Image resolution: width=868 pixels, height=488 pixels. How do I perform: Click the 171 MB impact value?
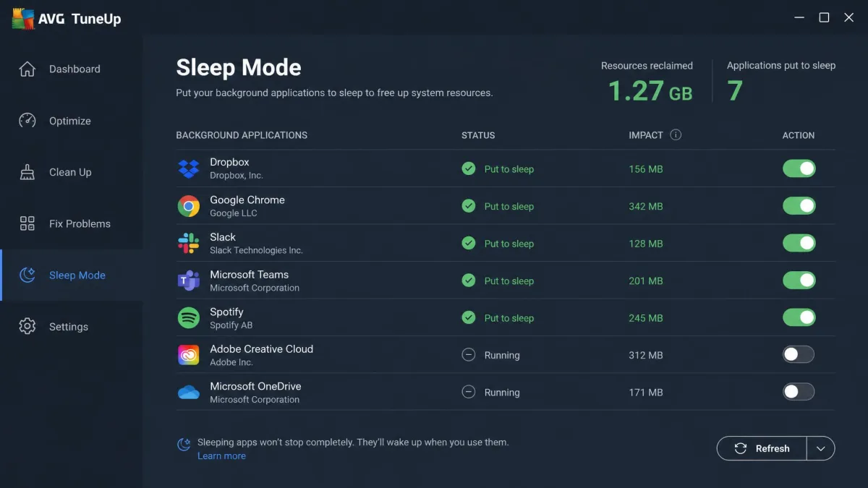646,393
